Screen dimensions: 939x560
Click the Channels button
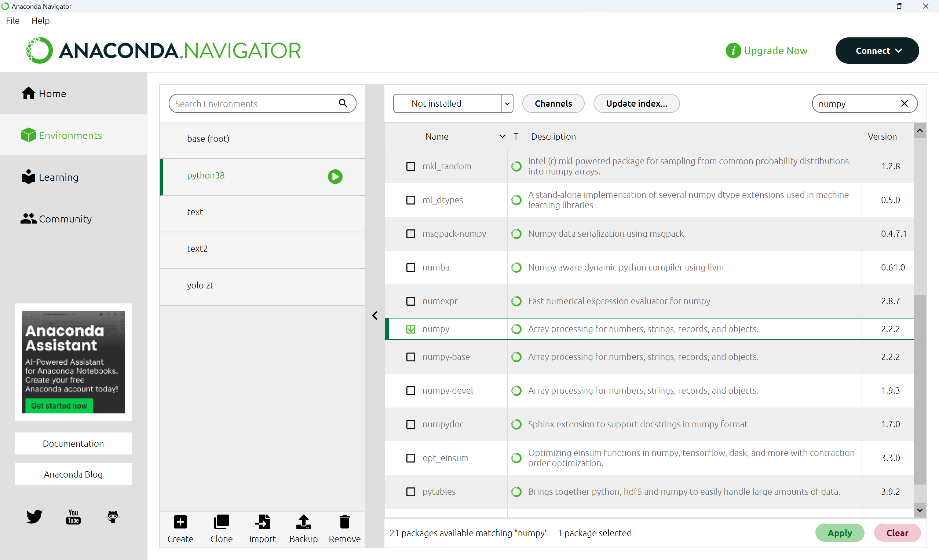(553, 103)
